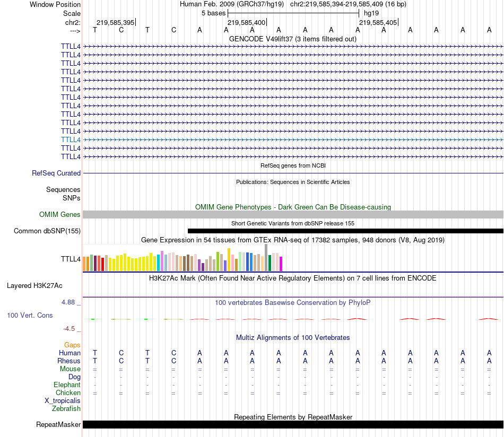Viewport: 504px width, 437px height.
Task: Click the black RepeatMasker element bar
Action: click(x=293, y=424)
